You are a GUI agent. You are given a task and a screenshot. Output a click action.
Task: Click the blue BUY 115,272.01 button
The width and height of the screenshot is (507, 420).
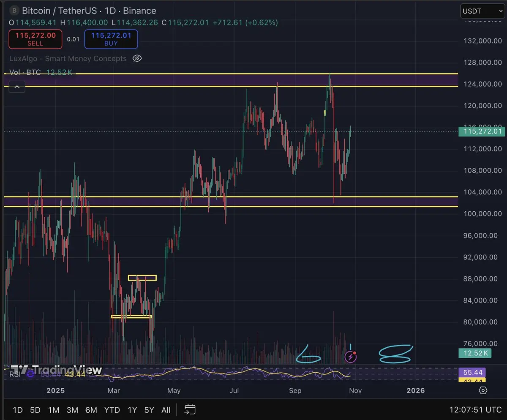(111, 39)
